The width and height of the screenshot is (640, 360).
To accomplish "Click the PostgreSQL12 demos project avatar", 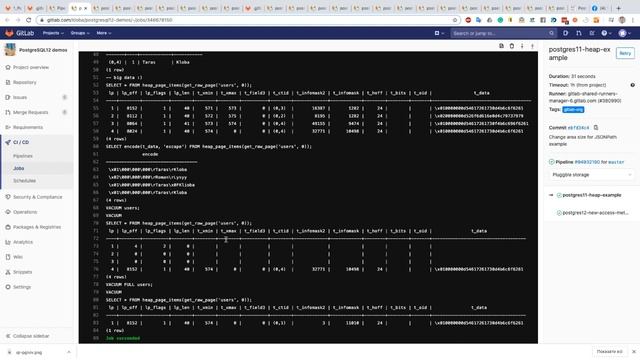I will (x=10, y=50).
